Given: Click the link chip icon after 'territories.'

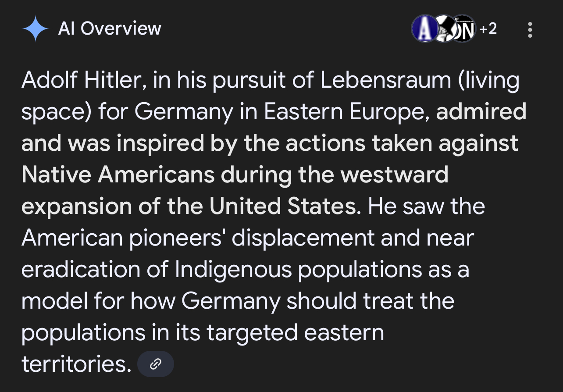Looking at the screenshot, I should 156,364.
